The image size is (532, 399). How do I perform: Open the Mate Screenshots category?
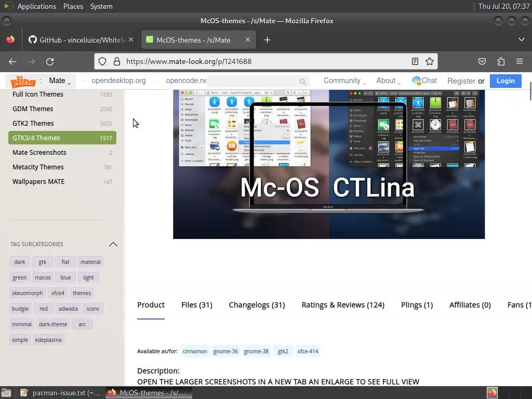[x=62, y=152]
